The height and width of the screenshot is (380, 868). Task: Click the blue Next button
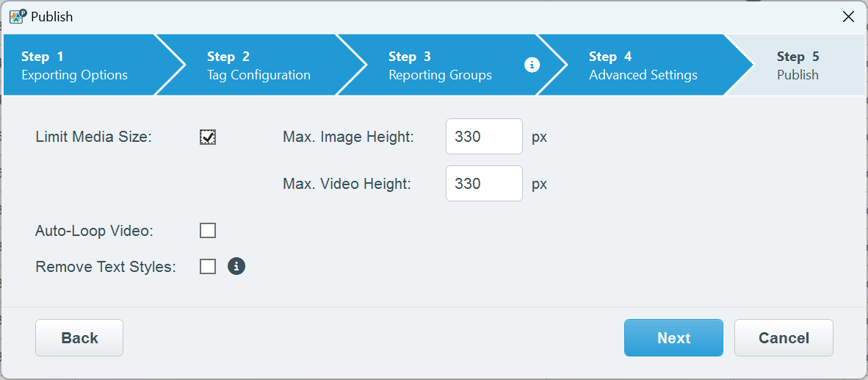[x=673, y=337]
